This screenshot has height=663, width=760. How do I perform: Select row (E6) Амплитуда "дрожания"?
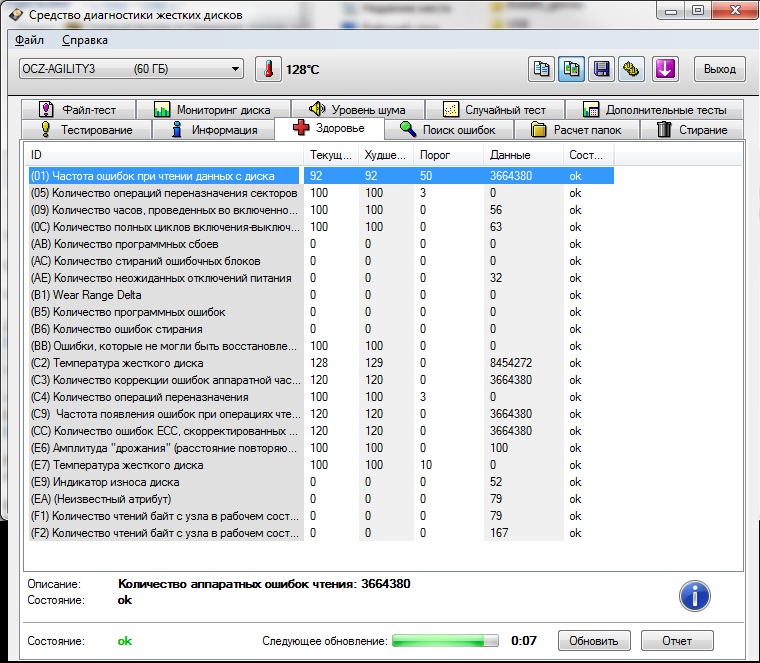click(321, 448)
